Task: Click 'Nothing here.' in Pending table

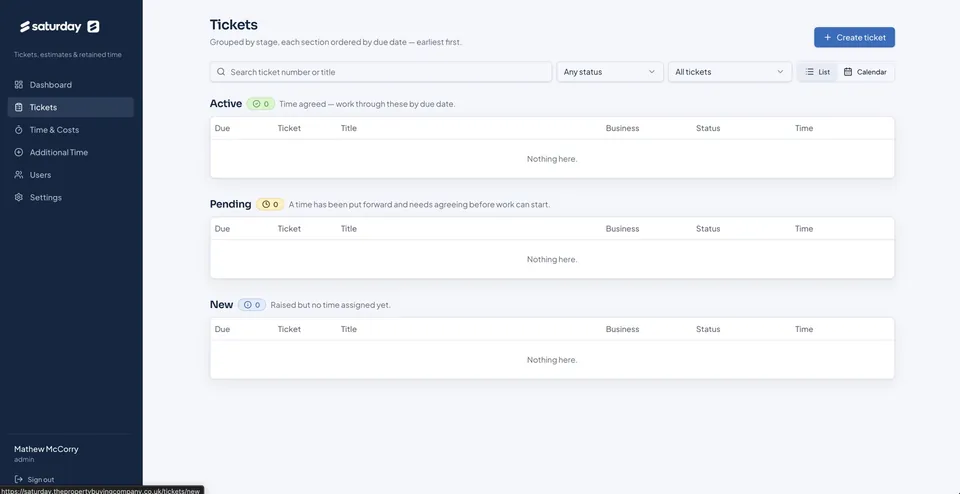Action: pos(552,259)
